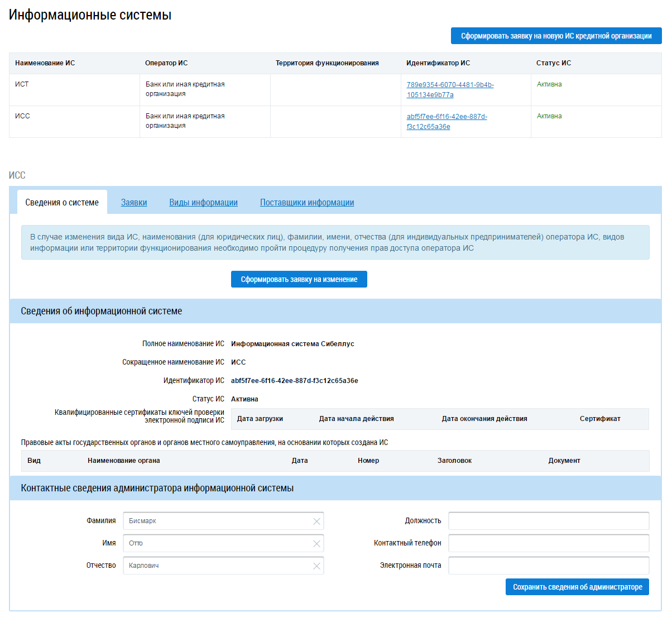Select the Сведения о системе tab

click(x=62, y=203)
